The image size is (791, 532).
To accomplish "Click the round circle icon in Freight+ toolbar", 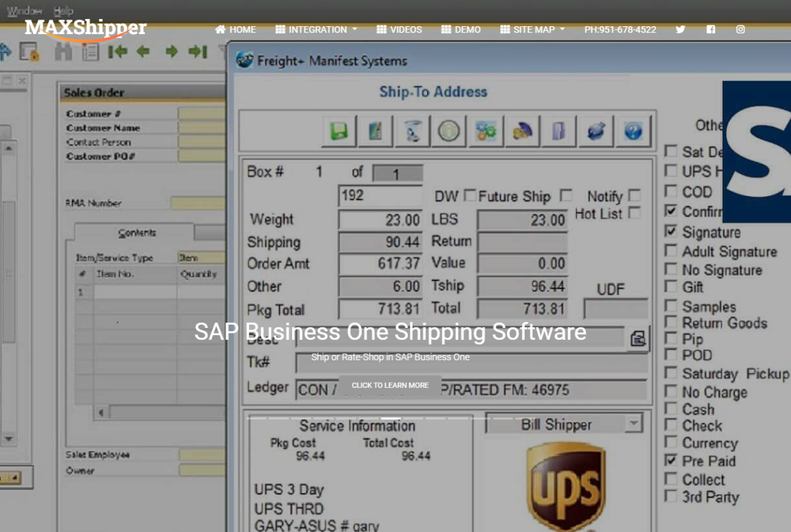I will coord(448,131).
